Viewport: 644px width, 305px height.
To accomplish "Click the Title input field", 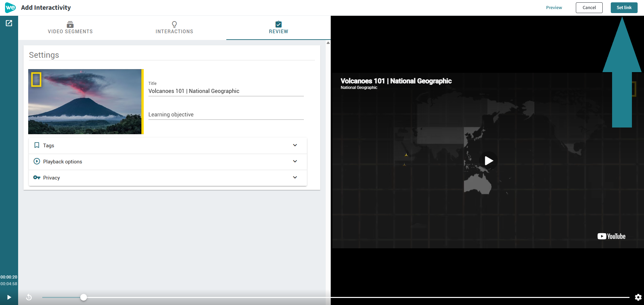I will (x=226, y=91).
